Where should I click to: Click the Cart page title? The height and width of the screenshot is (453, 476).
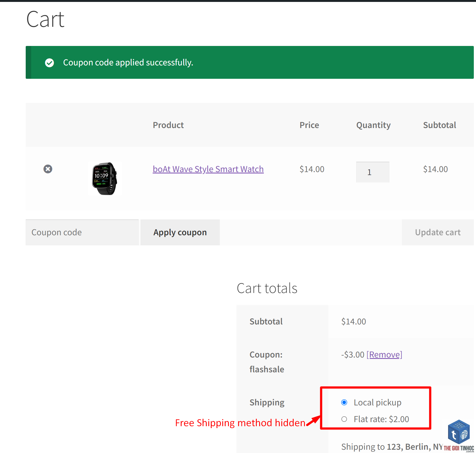[45, 19]
